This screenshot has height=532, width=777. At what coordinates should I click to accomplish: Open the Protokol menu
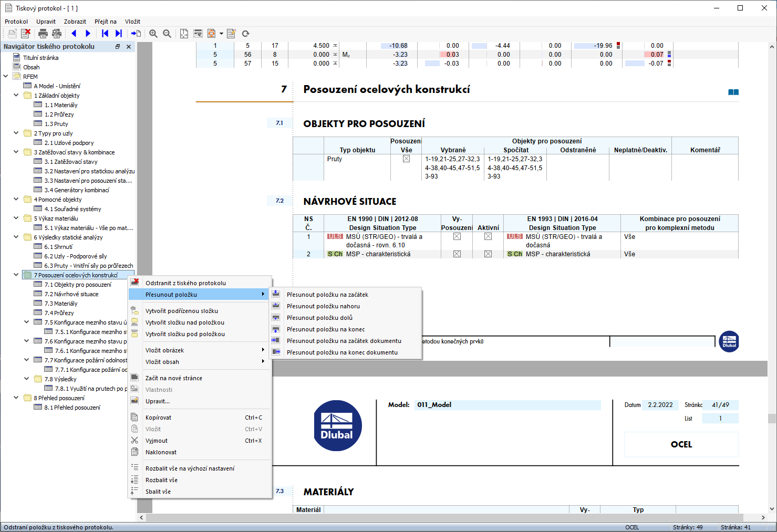tap(16, 22)
